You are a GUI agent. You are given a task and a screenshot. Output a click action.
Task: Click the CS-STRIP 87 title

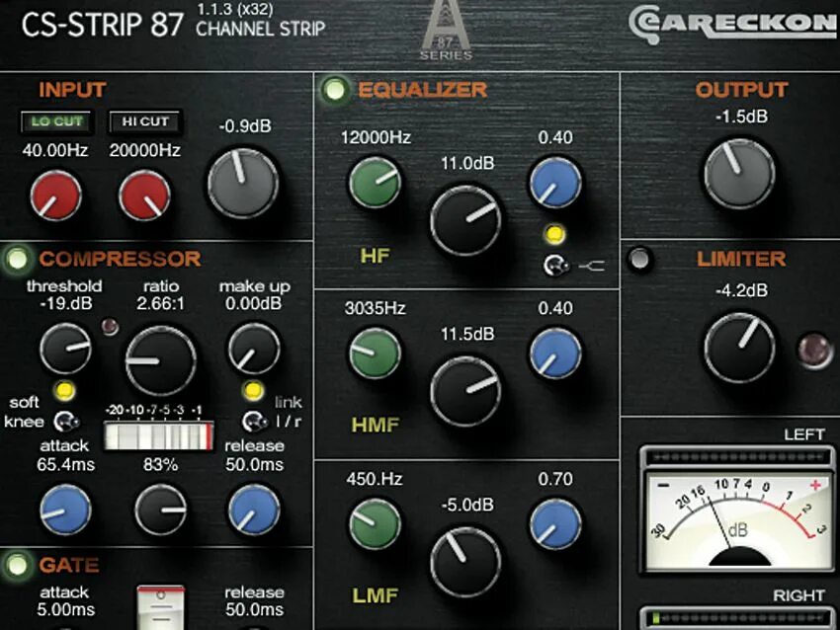tap(103, 25)
